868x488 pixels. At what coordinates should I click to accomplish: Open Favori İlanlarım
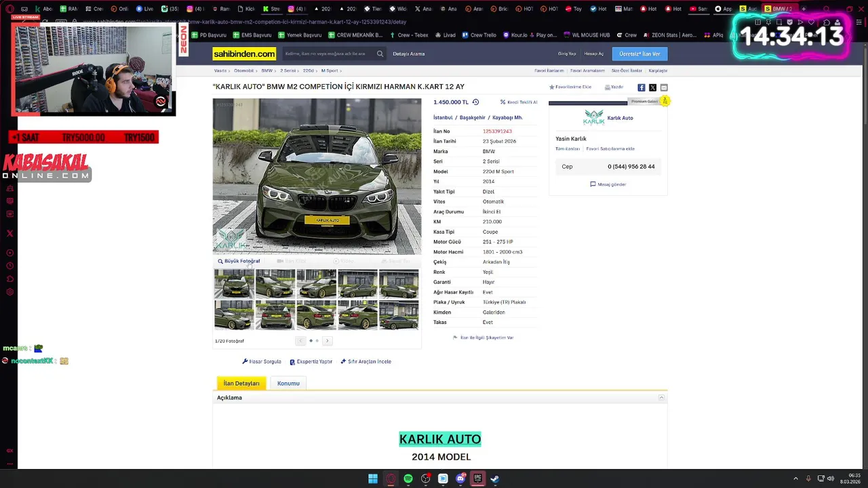pos(549,70)
